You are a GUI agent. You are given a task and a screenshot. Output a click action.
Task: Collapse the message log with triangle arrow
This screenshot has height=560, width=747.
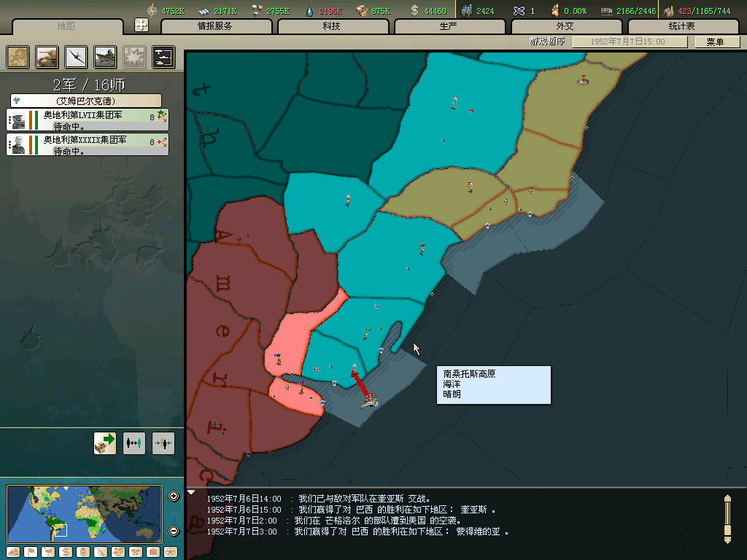click(191, 492)
